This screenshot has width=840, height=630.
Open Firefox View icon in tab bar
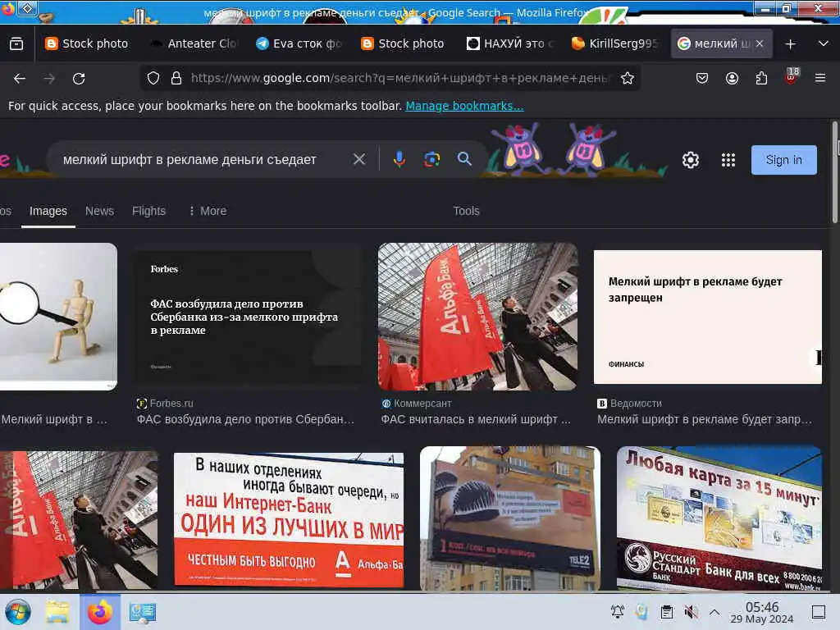[x=16, y=44]
